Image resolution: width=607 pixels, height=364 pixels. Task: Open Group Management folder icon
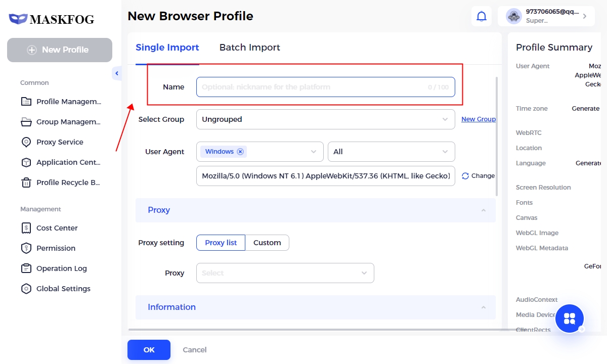[26, 122]
